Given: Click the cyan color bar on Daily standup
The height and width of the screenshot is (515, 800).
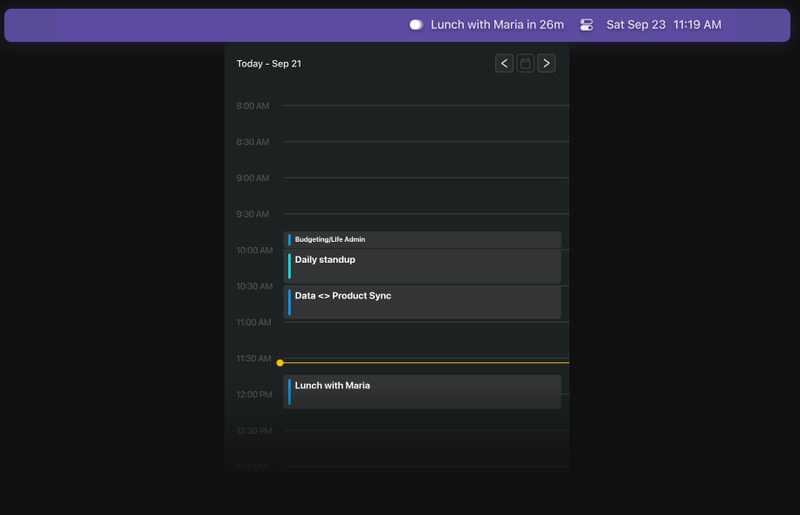Looking at the screenshot, I should click(289, 266).
